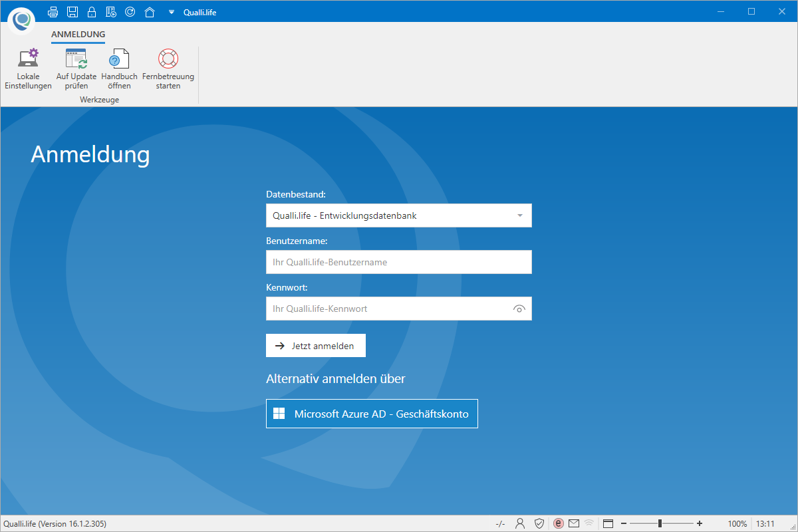Run Auf Update prüfen
798x532 pixels.
coord(76,69)
